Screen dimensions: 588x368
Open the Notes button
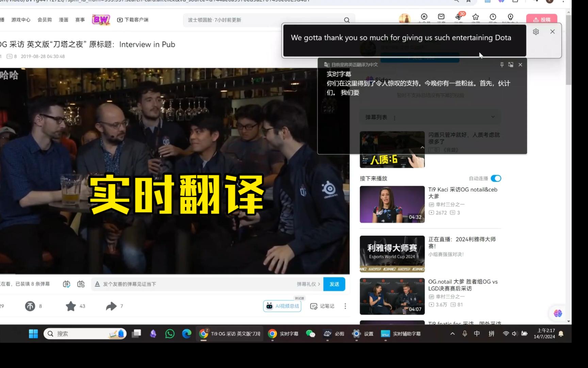tap(322, 306)
